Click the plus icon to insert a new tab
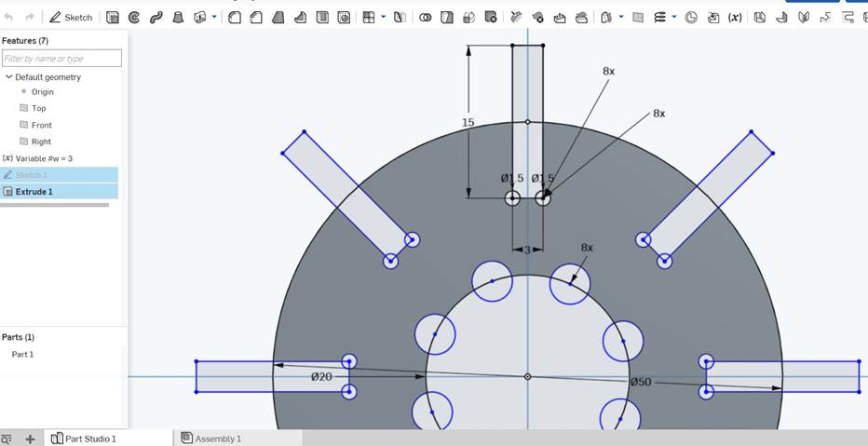Image resolution: width=868 pixels, height=446 pixels. click(30, 439)
